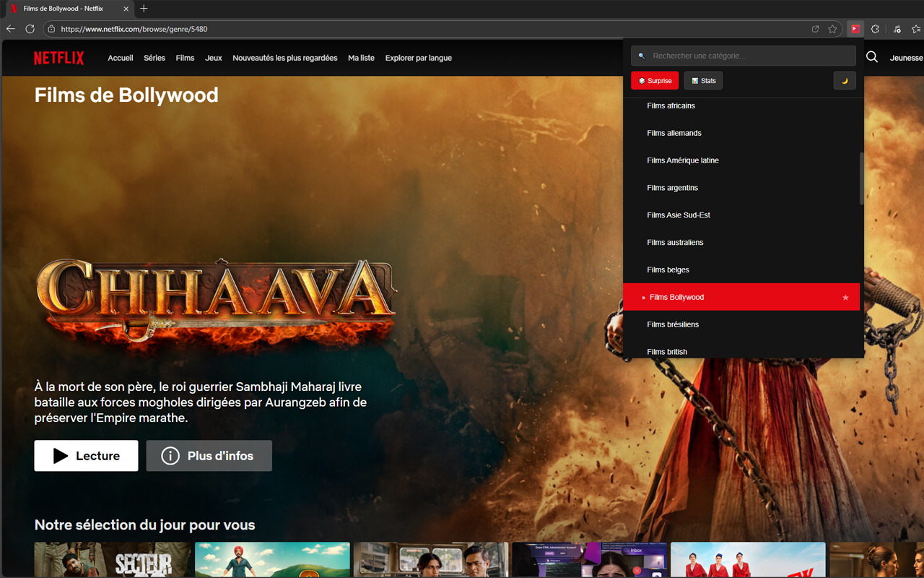The image size is (924, 578).
Task: Open the Explorer par langue menu
Action: pyautogui.click(x=418, y=58)
